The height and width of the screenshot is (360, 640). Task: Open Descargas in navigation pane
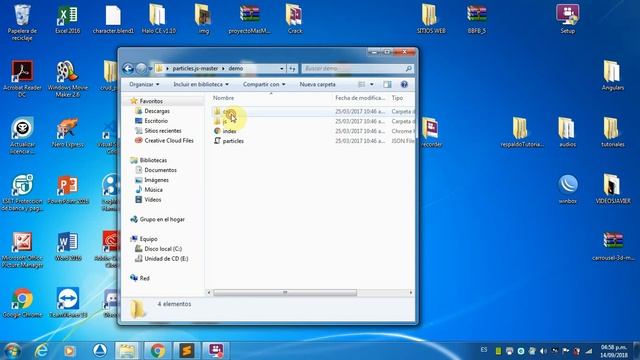point(157,111)
